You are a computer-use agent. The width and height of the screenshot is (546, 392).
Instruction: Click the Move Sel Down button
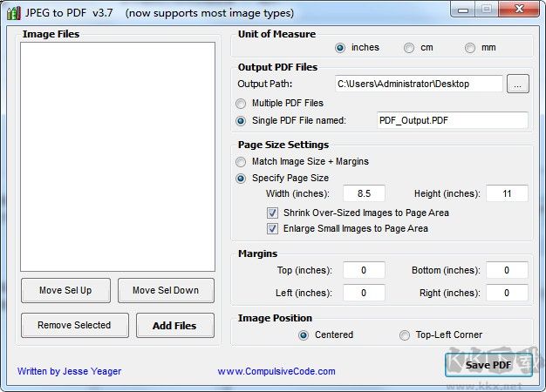pyautogui.click(x=166, y=290)
